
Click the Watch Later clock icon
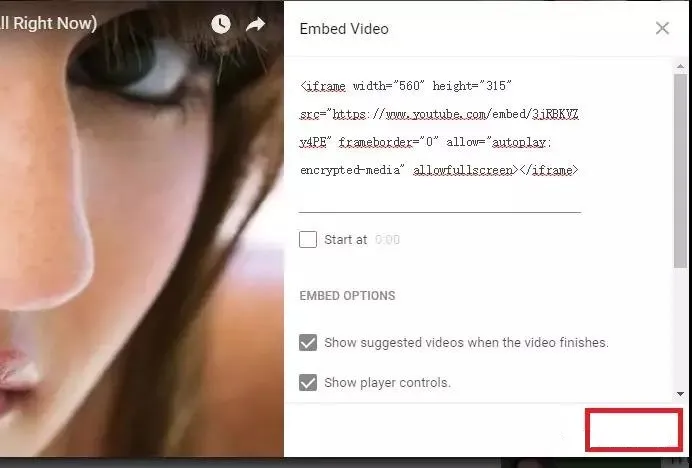[221, 24]
